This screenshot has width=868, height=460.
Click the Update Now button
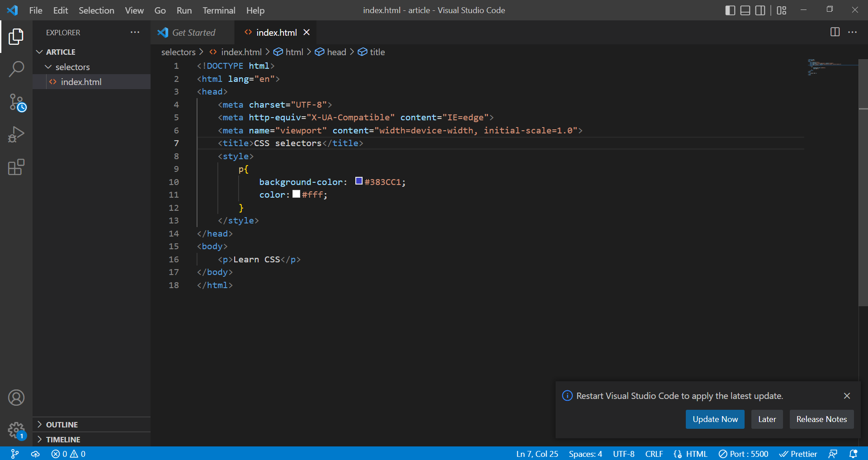(715, 419)
